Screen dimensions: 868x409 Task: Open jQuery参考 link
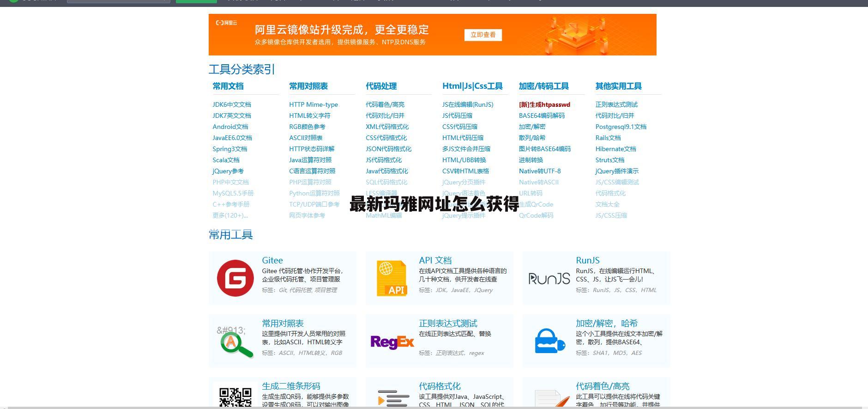(228, 171)
